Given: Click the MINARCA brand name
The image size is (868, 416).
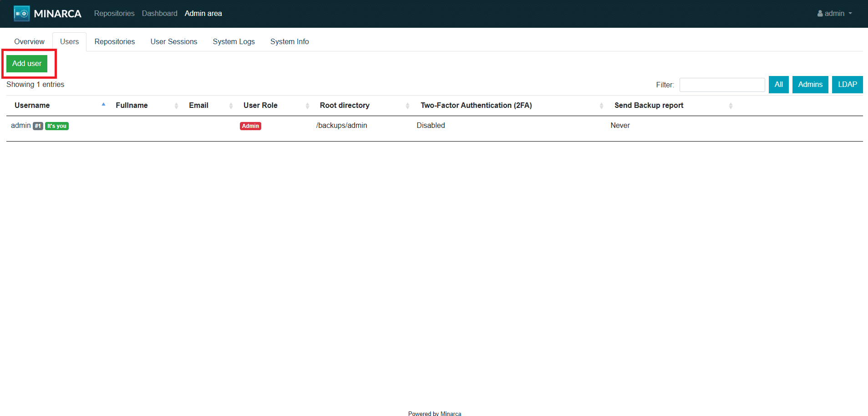Looking at the screenshot, I should tap(57, 14).
